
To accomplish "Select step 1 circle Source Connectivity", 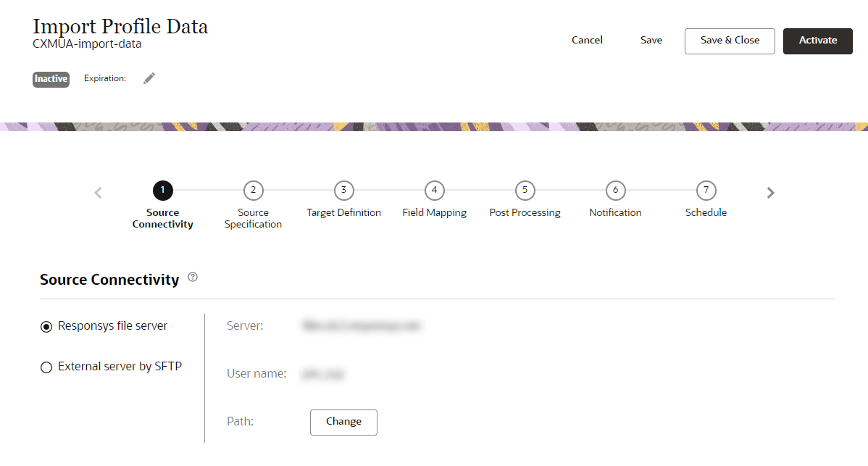I will [163, 191].
